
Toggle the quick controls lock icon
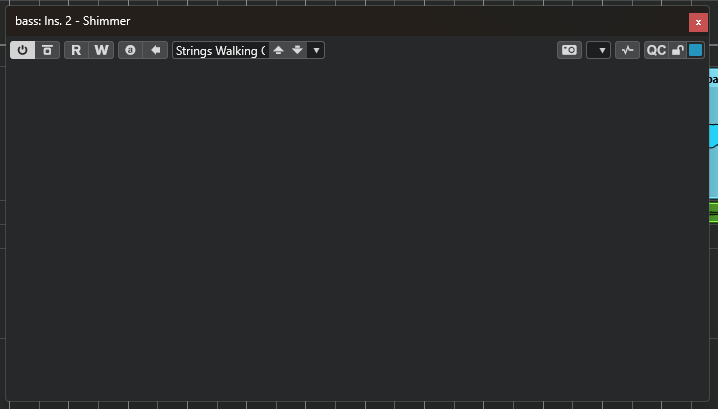tap(677, 50)
